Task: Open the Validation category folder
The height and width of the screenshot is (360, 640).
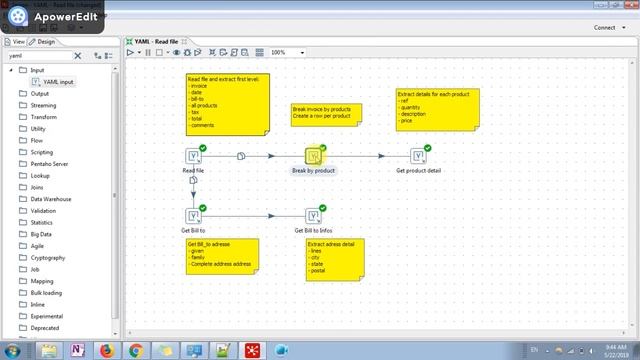Action: [38, 211]
